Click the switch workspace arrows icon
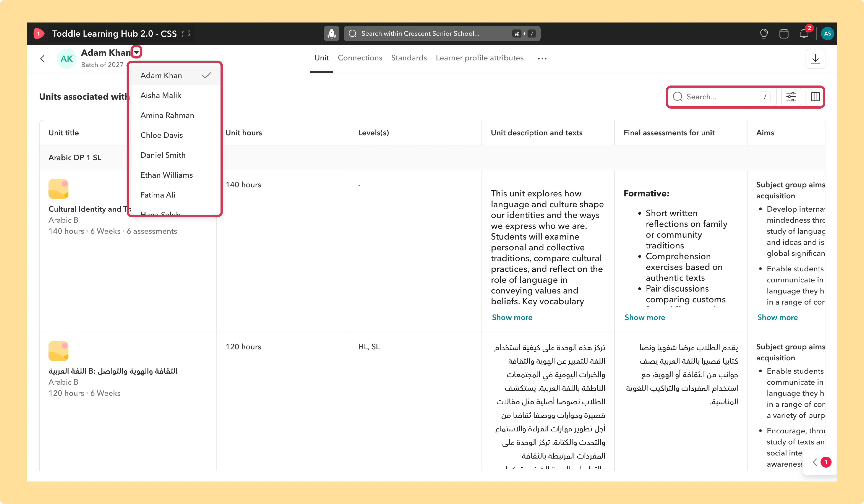864x504 pixels. click(186, 34)
